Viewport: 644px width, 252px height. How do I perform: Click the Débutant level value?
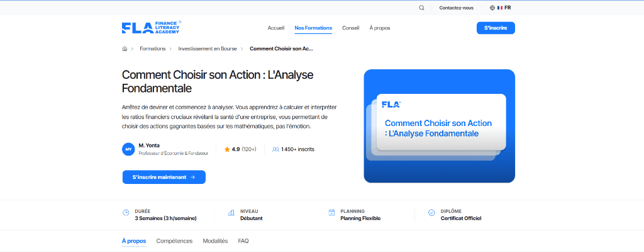pyautogui.click(x=252, y=218)
